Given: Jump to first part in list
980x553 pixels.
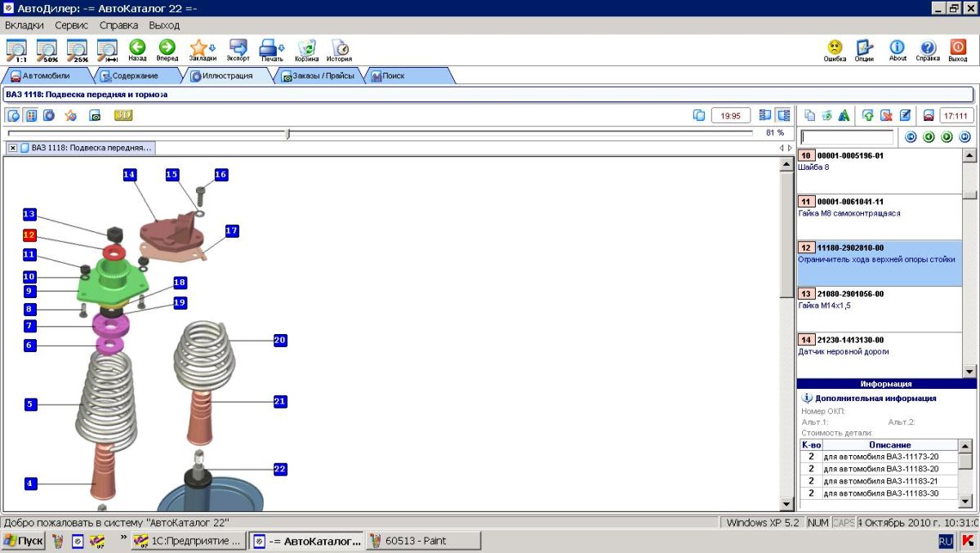Looking at the screenshot, I should 911,137.
